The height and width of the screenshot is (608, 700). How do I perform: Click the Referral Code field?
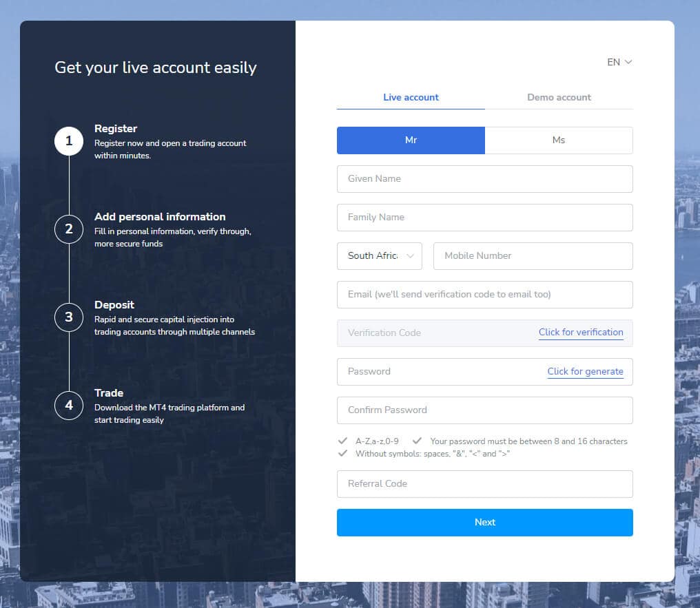(x=484, y=483)
